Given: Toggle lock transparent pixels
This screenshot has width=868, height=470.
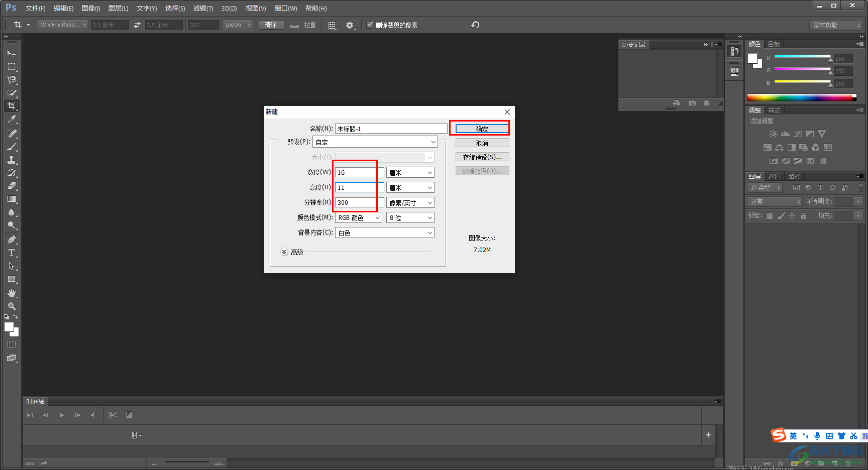Looking at the screenshot, I should tap(770, 216).
